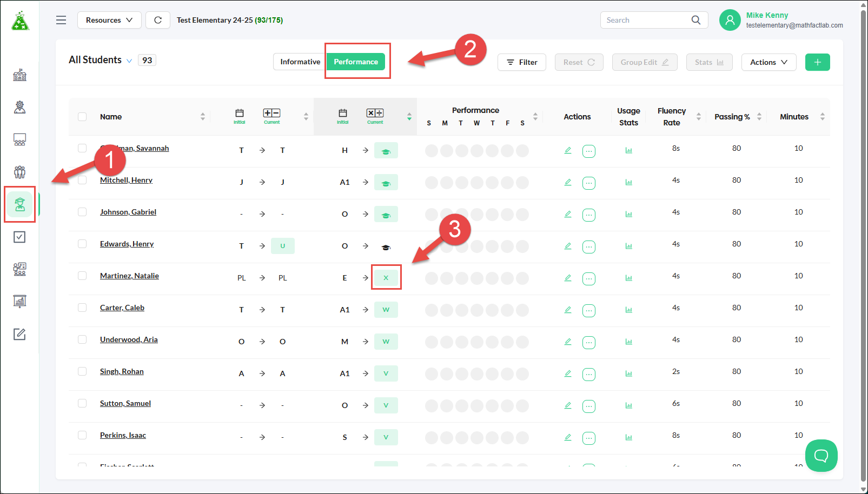
Task: Sort by Passing % column
Action: [x=759, y=117]
